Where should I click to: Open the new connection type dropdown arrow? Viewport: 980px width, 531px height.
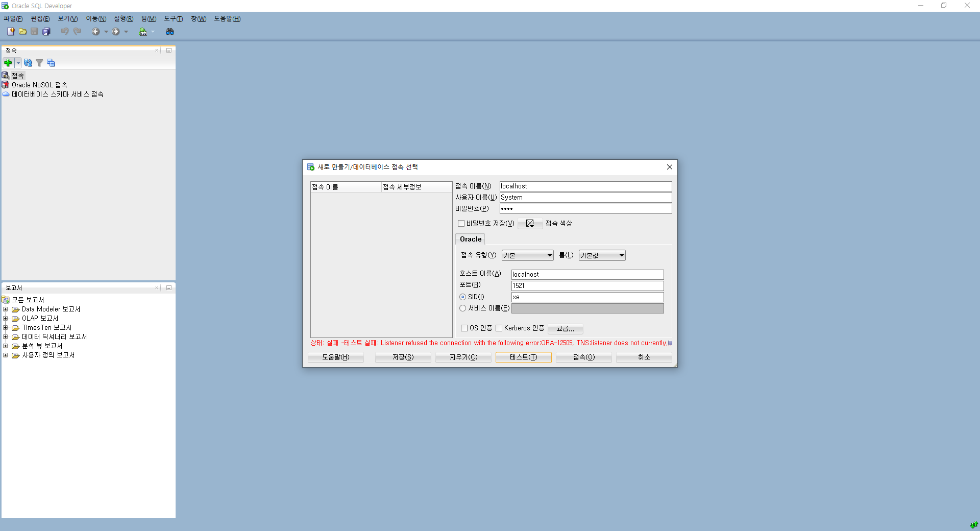point(18,63)
